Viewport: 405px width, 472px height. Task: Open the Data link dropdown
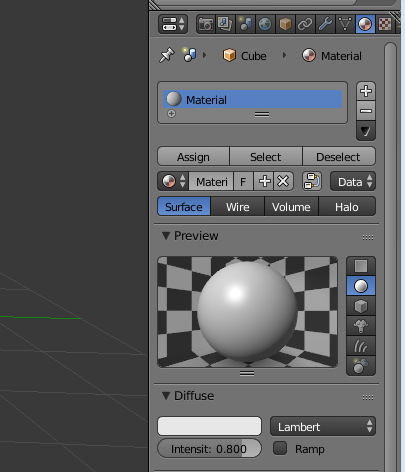pos(353,182)
